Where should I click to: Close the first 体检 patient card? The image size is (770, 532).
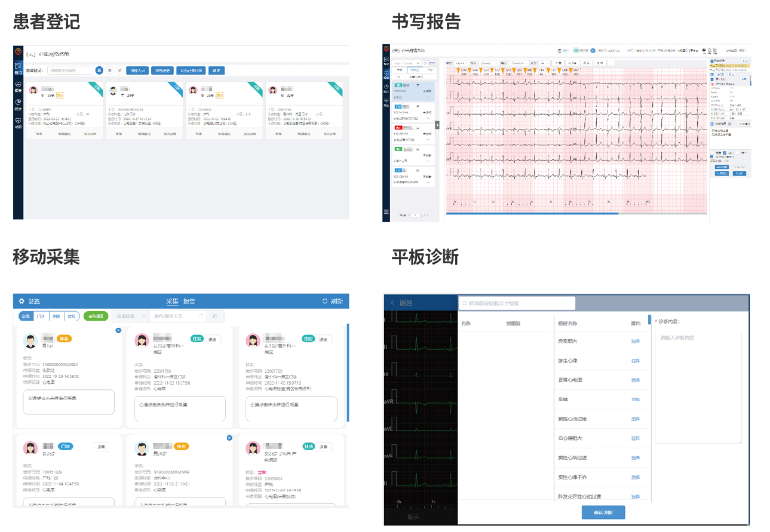(x=118, y=330)
